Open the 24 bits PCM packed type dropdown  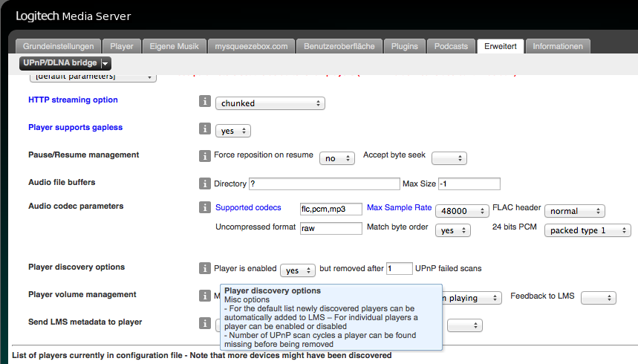pyautogui.click(x=587, y=230)
